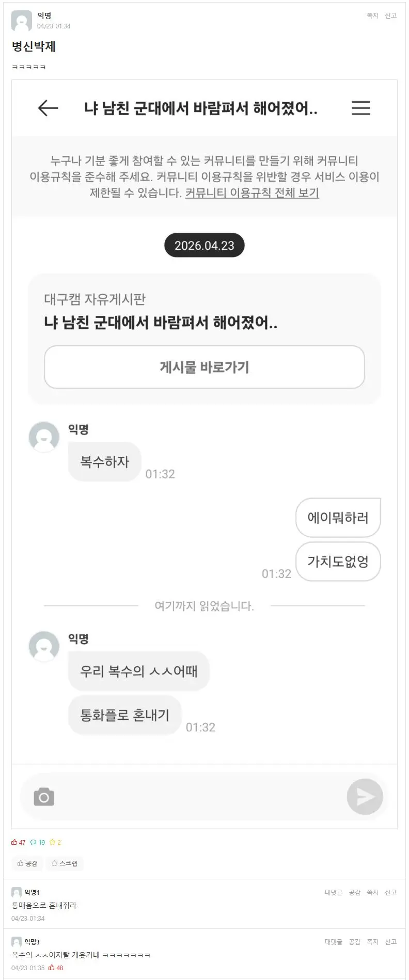Click the camera icon in the message bar
This screenshot has width=409, height=980.
pyautogui.click(x=44, y=796)
